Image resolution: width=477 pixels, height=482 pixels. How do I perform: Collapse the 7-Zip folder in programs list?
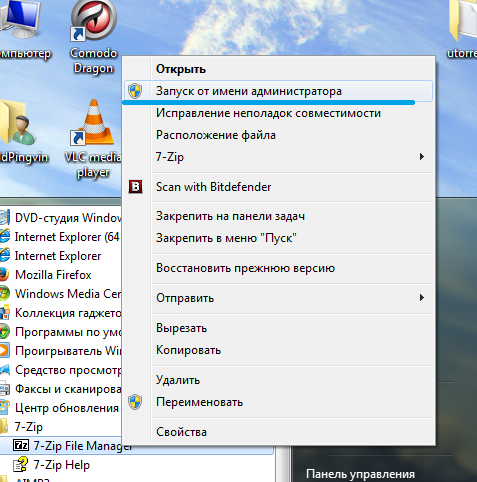(29, 427)
